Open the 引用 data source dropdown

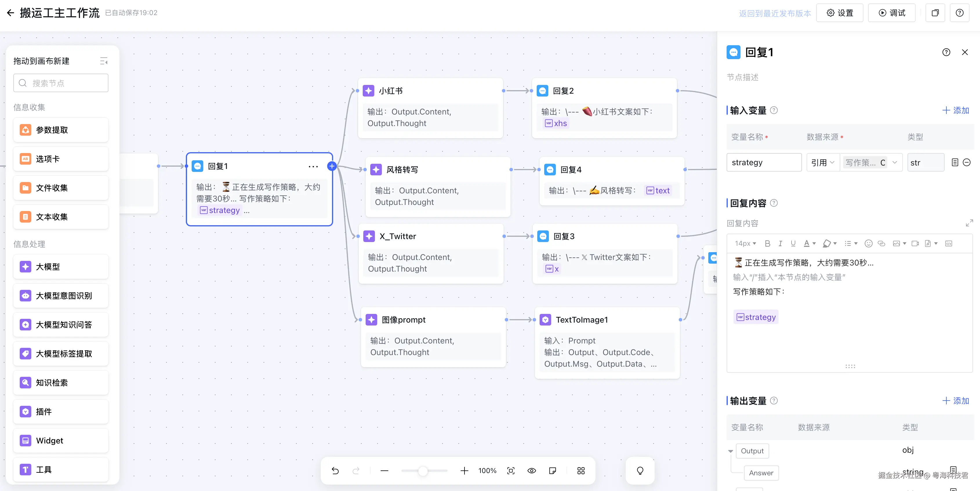pyautogui.click(x=823, y=163)
